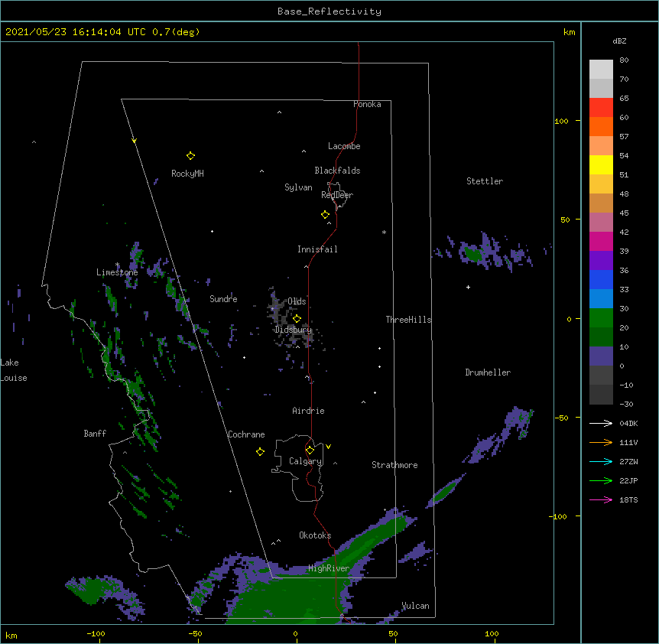This screenshot has width=659, height=644.
Task: Click the dBZ legend heading
Action: coord(619,41)
